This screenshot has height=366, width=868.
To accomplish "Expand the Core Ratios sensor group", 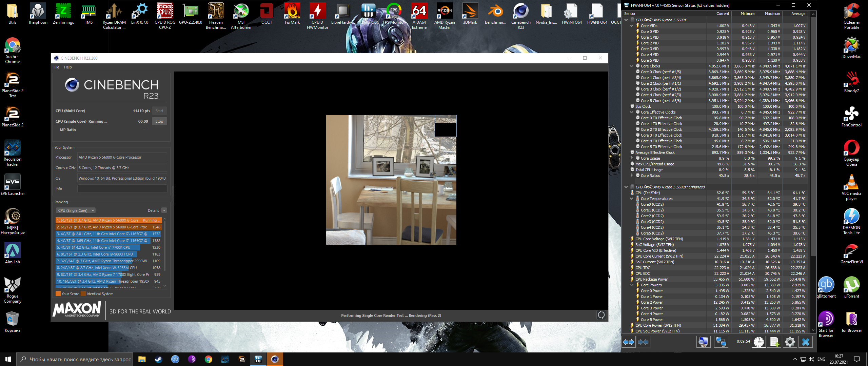I will pos(631,176).
